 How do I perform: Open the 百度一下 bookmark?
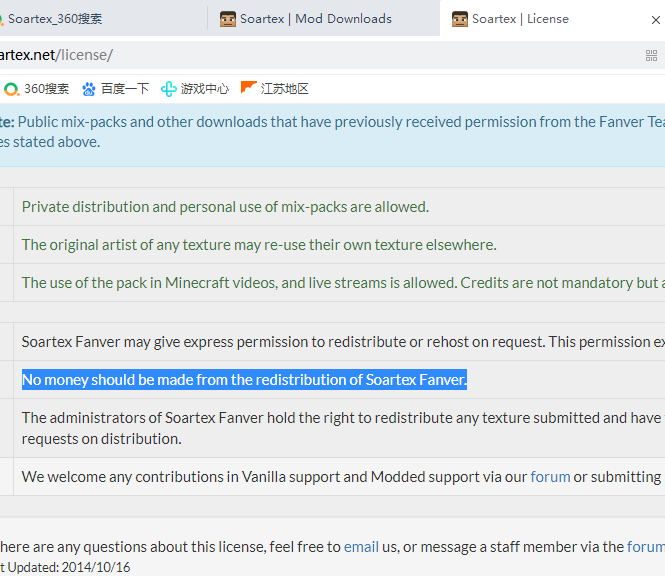[115, 89]
